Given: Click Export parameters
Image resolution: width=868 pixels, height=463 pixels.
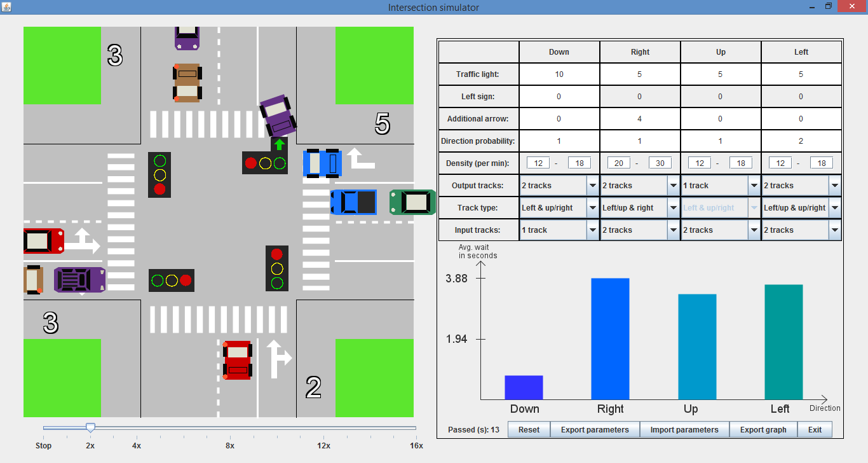Looking at the screenshot, I should (595, 429).
